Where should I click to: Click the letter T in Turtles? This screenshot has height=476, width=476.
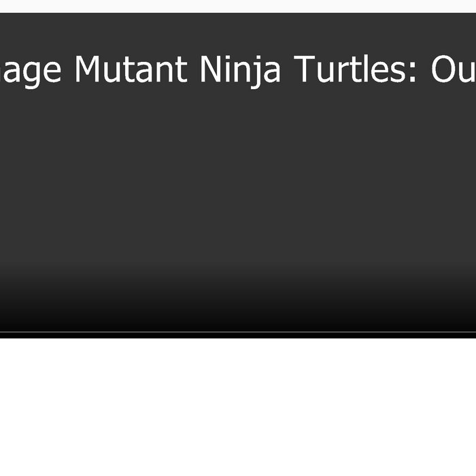(x=304, y=69)
